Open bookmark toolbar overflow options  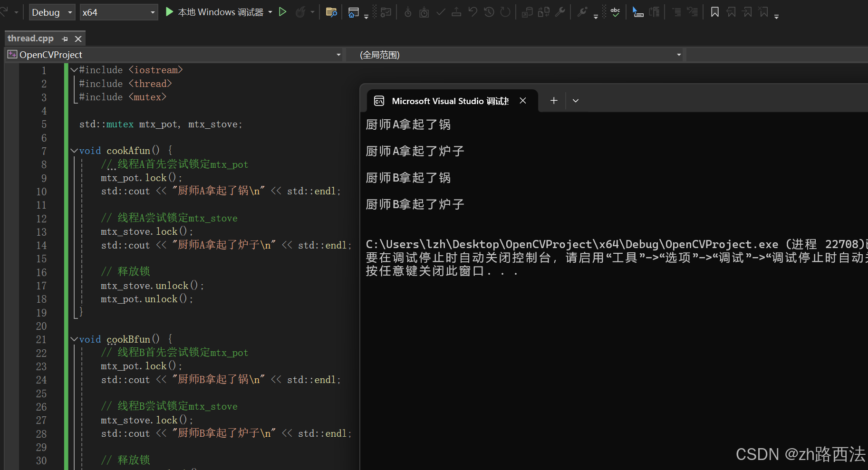click(x=776, y=16)
